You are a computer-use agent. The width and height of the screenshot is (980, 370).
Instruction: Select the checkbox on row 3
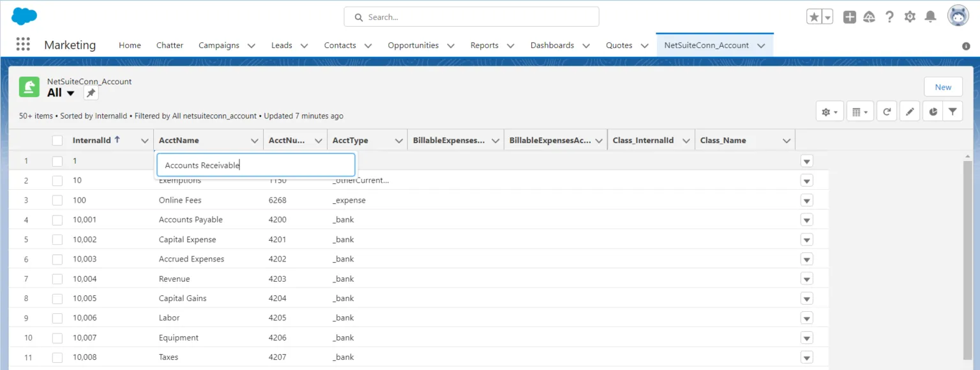click(57, 200)
